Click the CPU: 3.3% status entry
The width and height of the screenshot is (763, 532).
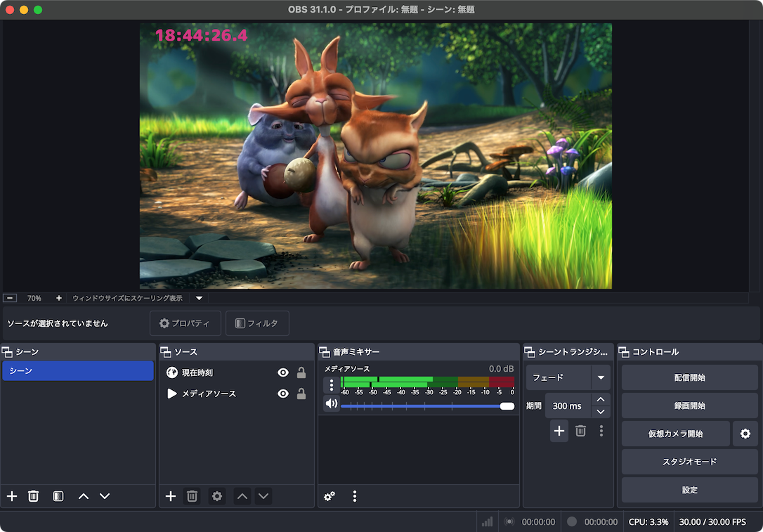[648, 521]
